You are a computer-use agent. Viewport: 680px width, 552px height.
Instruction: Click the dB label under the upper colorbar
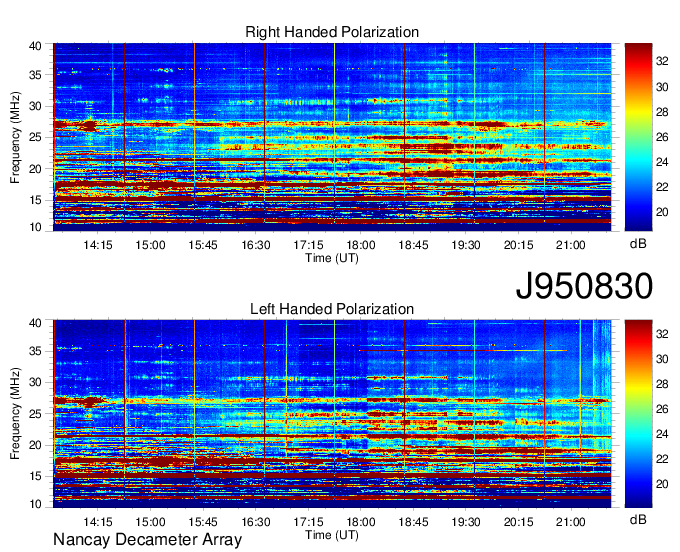[638, 244]
